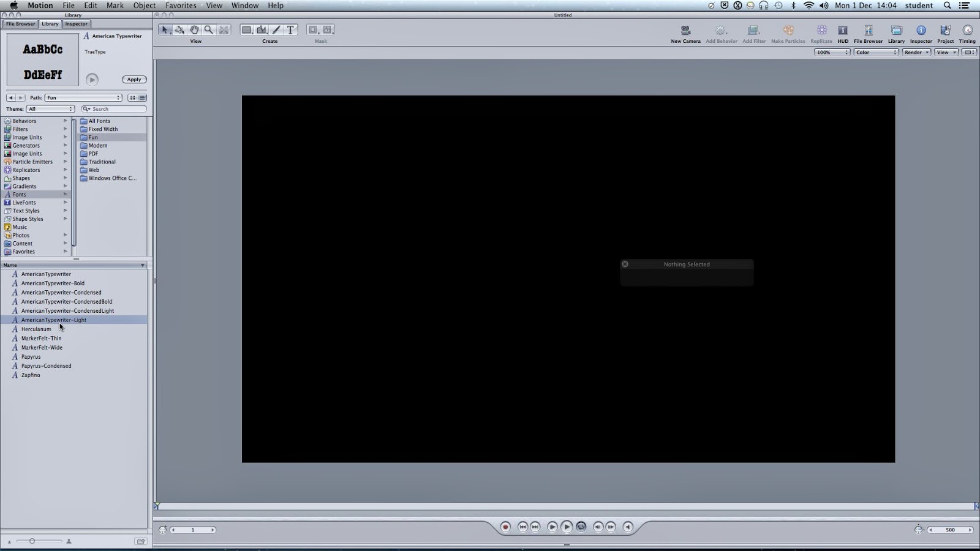Open the Modern fonts folder

pos(98,146)
